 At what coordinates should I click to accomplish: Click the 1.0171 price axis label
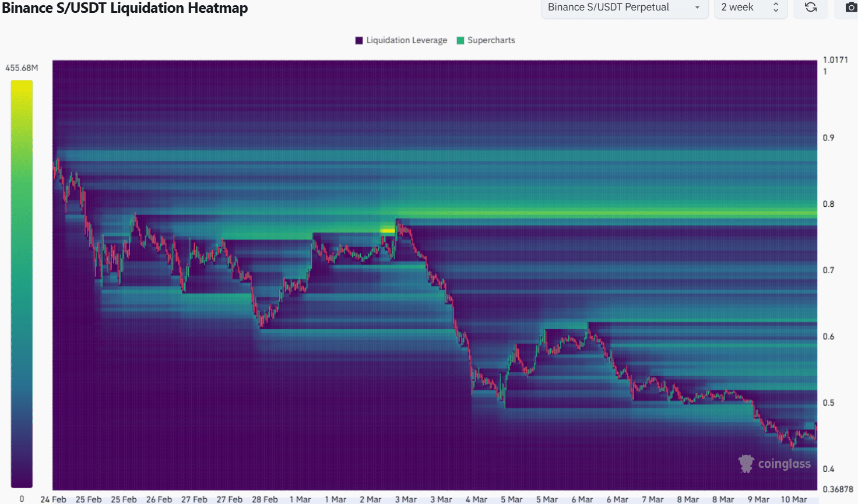click(835, 60)
